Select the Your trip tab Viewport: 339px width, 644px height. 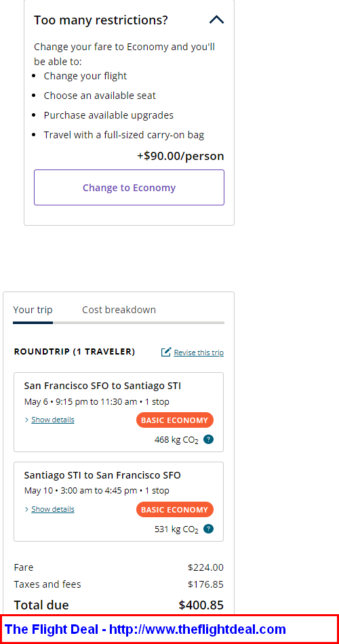[x=33, y=310]
